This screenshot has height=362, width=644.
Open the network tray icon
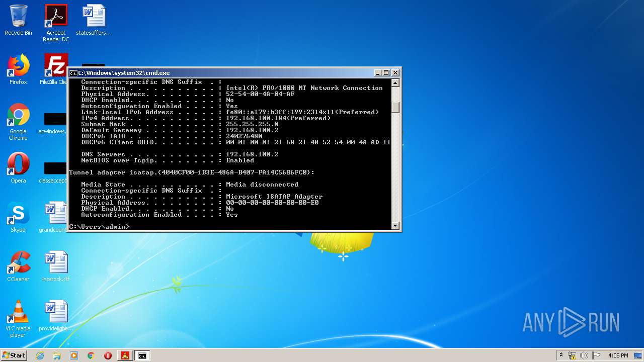(x=572, y=355)
